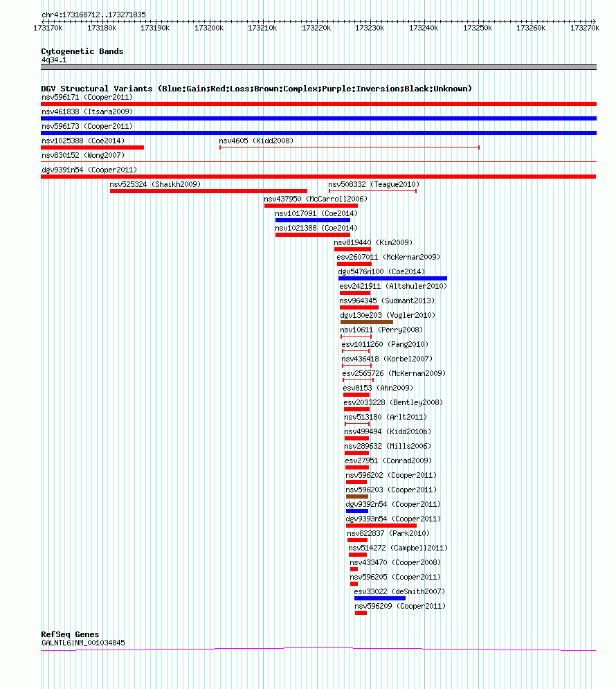Click esv33022 (deSmith2007) label
616x689 pixels.
click(399, 590)
